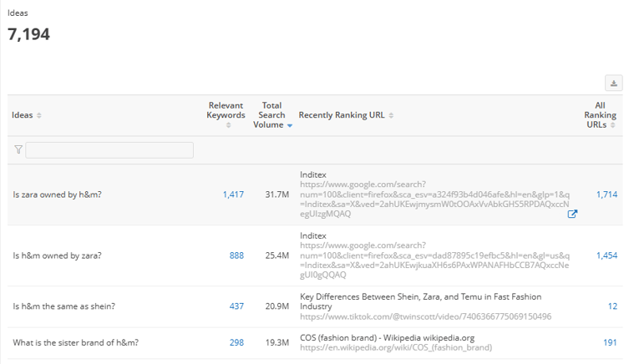This screenshot has height=364, width=629.
Task: Click the 7,194 ideas count
Action: coord(28,34)
